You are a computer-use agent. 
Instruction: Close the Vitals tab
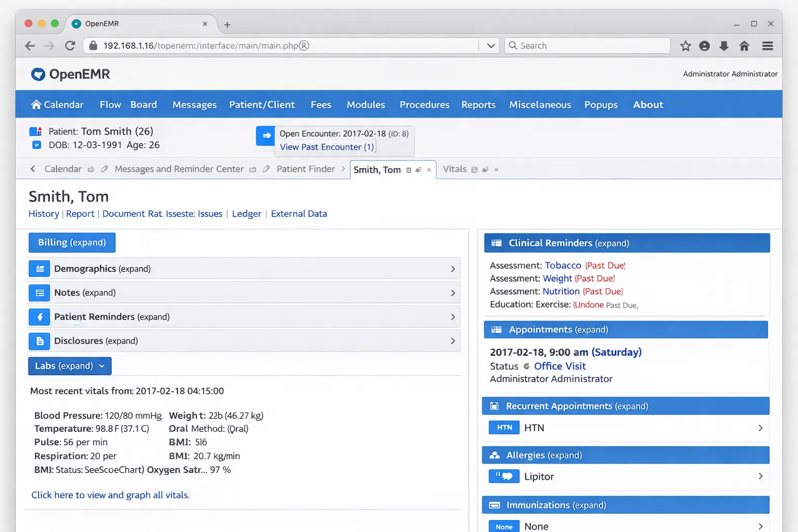coord(496,169)
